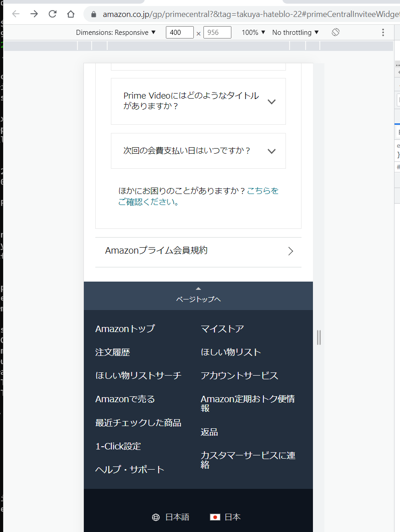400x532 pixels.
Task: Open the カスタマーサービスに連絡 footer link
Action: [248, 460]
